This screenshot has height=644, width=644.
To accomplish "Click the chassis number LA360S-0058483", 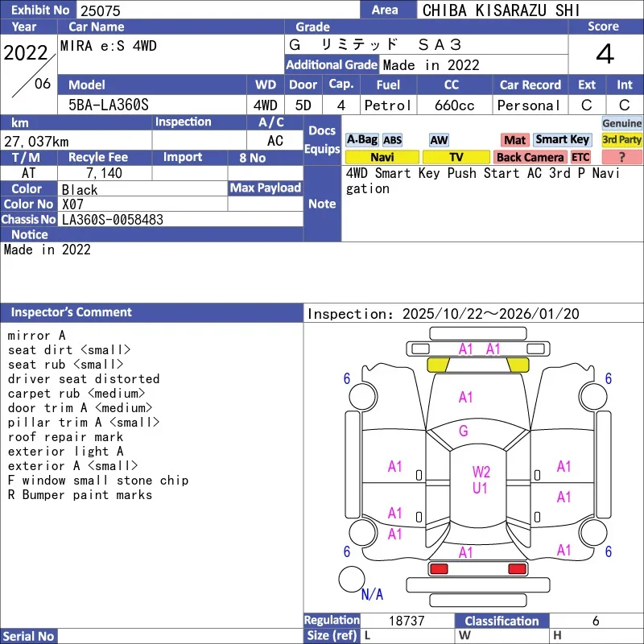I will [113, 219].
